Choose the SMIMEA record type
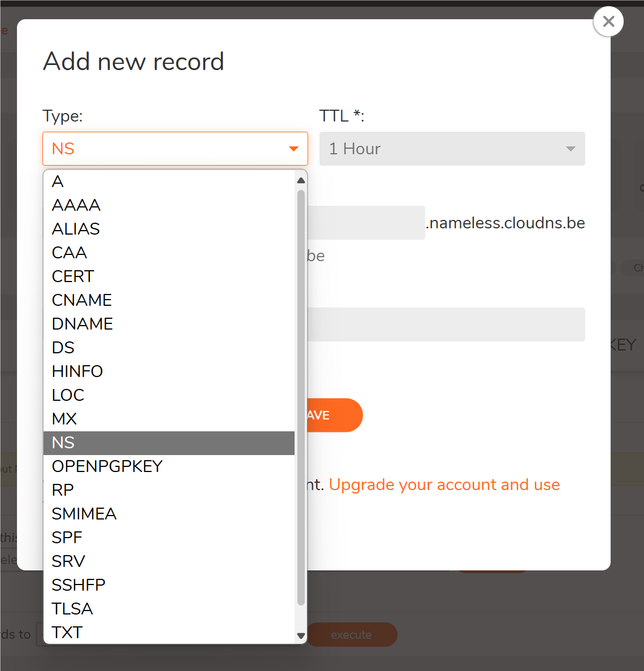The image size is (644, 671). coord(169,514)
